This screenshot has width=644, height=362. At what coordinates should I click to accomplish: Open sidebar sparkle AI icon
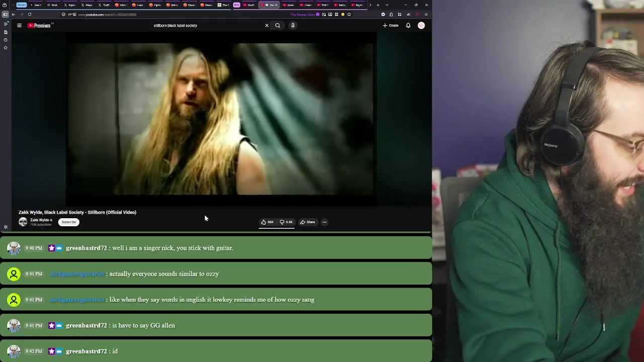[6, 24]
